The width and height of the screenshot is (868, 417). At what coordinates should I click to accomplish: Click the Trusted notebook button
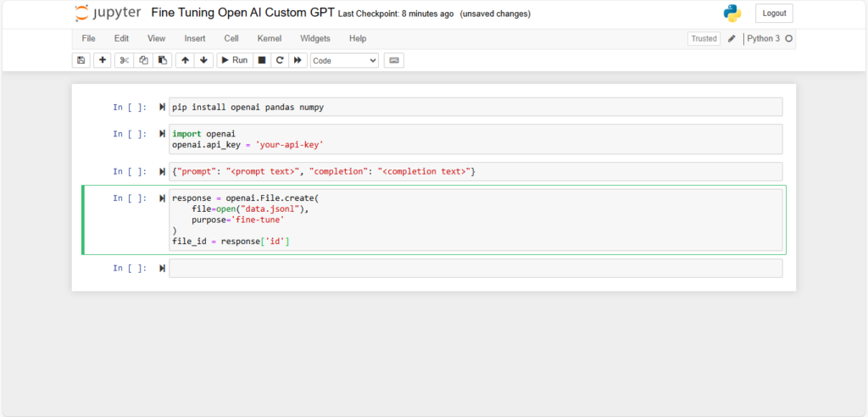pyautogui.click(x=704, y=39)
